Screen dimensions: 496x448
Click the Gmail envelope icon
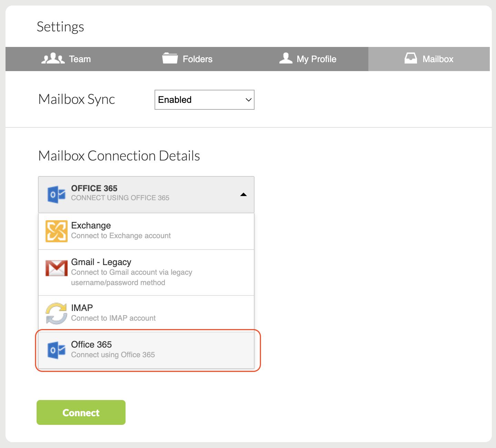(57, 268)
